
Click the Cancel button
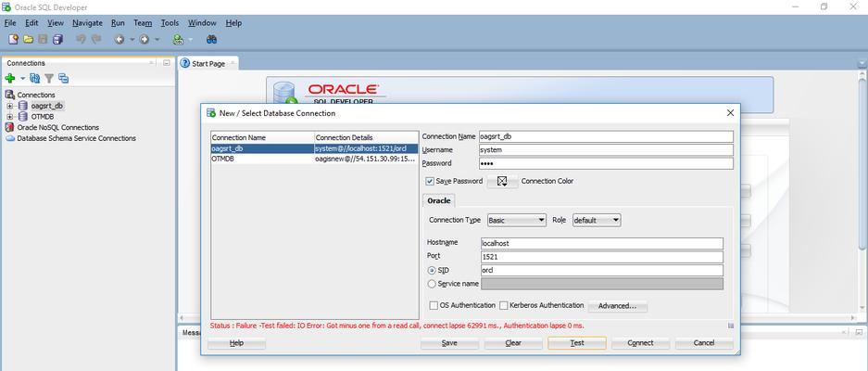coord(704,343)
